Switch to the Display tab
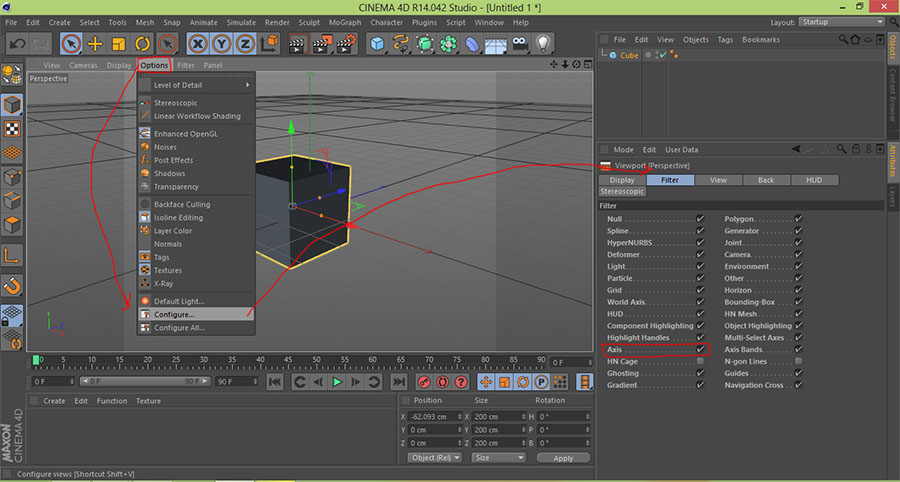Viewport: 900px width, 482px height. tap(622, 180)
